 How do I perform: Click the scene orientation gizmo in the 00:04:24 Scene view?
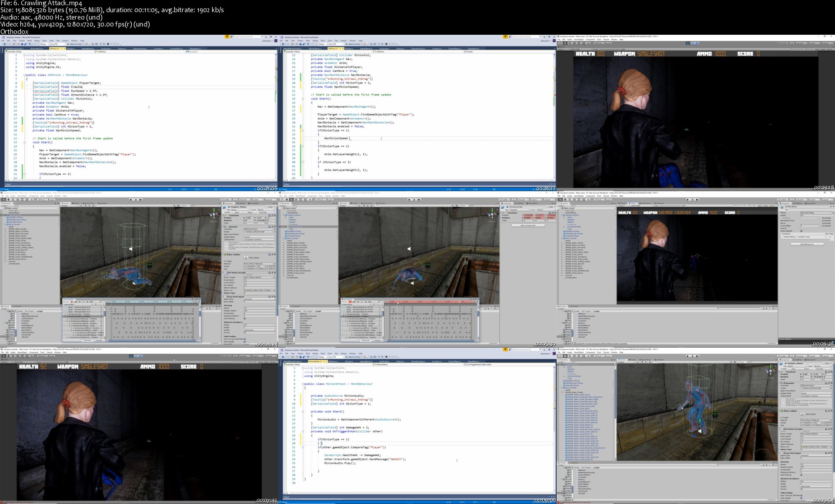tap(214, 214)
